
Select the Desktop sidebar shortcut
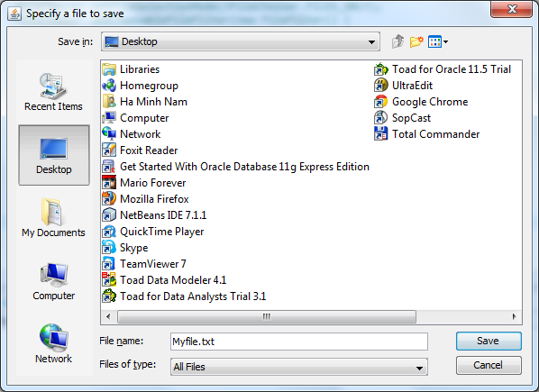click(x=54, y=155)
